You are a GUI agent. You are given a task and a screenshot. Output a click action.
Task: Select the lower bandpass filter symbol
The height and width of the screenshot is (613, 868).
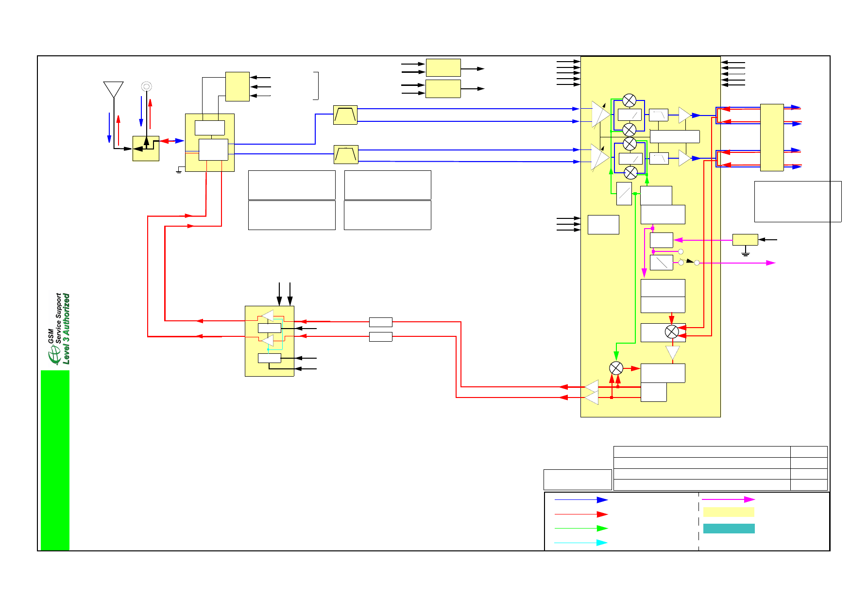pyautogui.click(x=346, y=155)
